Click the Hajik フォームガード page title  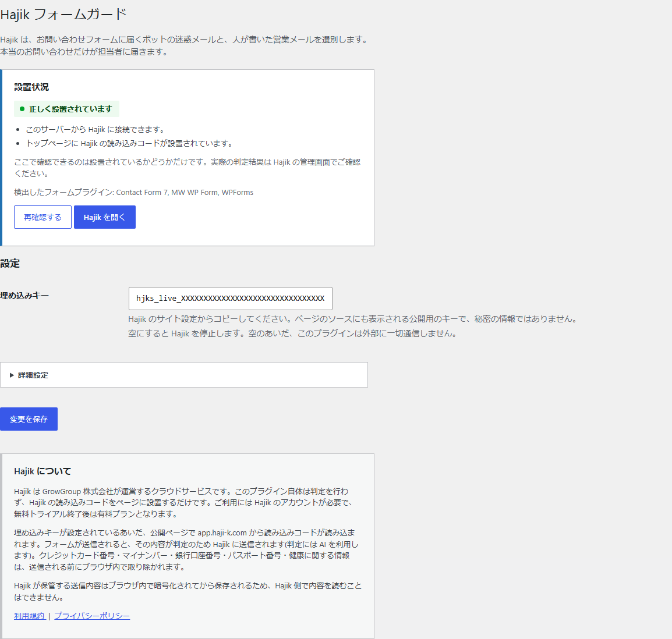tap(63, 15)
